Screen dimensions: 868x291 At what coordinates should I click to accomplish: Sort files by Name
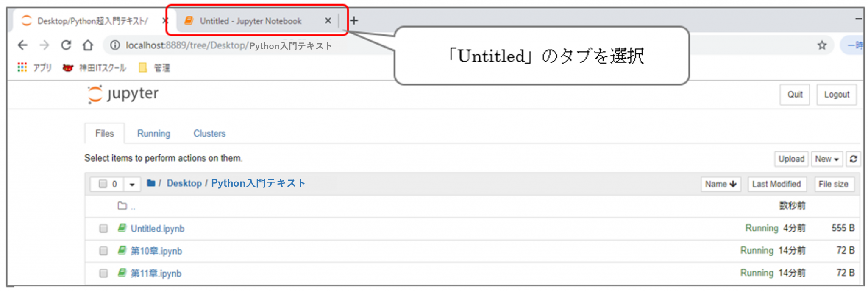click(720, 184)
